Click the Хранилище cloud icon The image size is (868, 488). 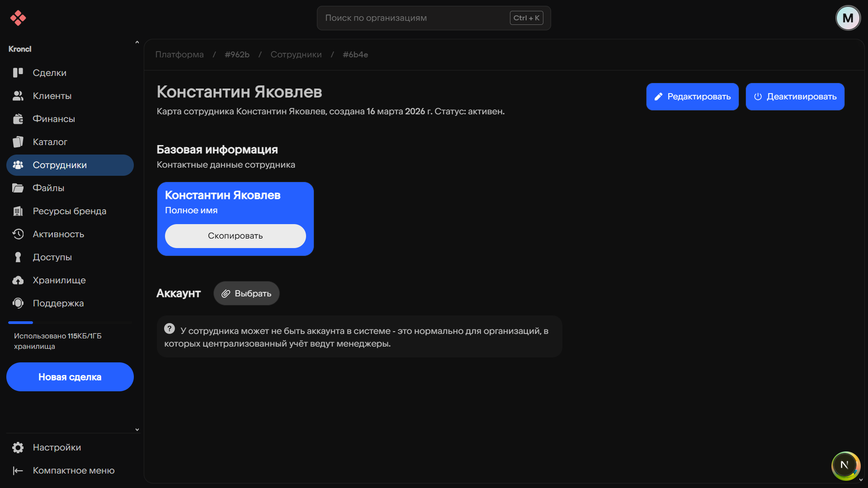point(18,280)
